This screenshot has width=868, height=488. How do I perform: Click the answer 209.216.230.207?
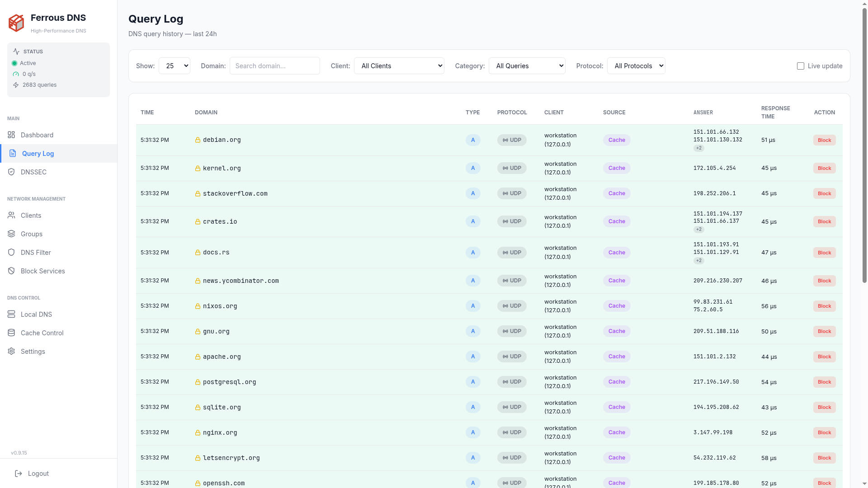718,281
